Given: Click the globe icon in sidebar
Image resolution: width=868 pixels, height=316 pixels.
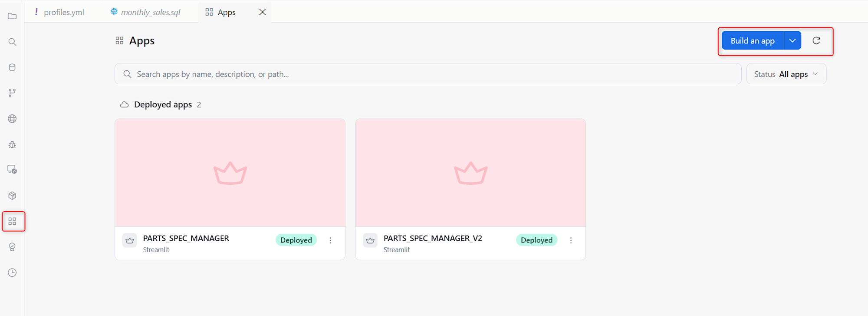Looking at the screenshot, I should [12, 119].
